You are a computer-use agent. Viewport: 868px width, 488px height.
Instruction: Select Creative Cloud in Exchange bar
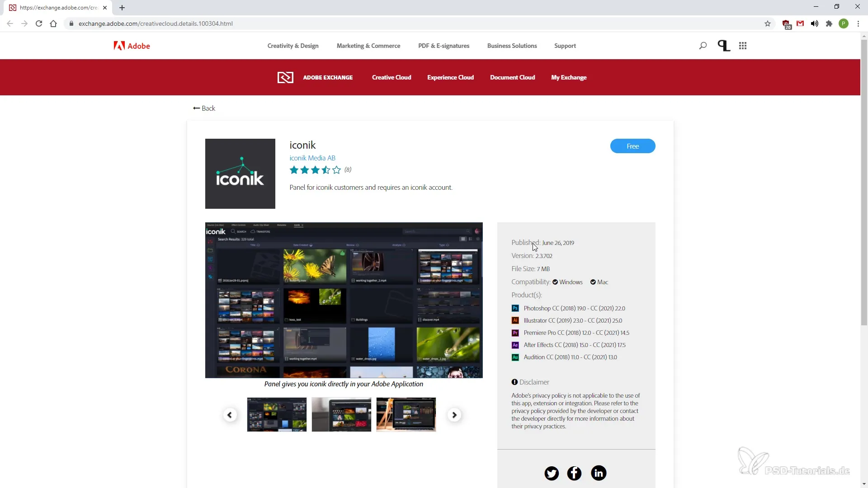point(392,77)
